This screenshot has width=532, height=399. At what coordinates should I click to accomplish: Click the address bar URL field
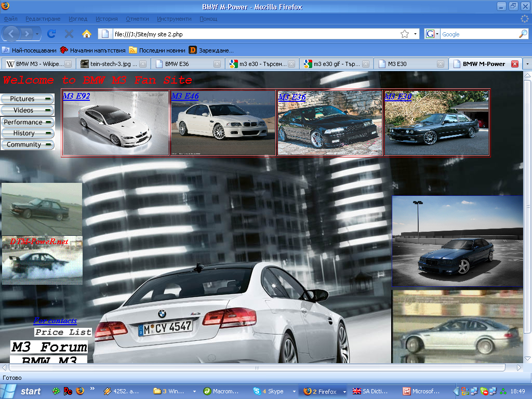tap(256, 34)
